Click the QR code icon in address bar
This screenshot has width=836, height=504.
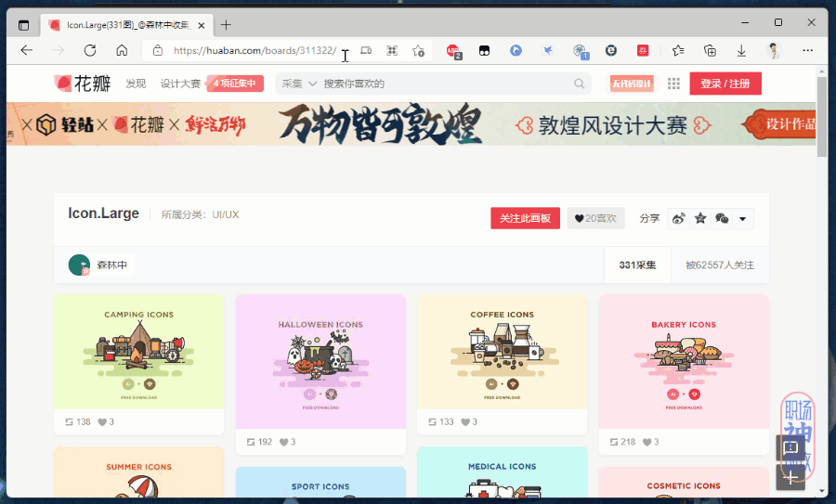point(392,51)
